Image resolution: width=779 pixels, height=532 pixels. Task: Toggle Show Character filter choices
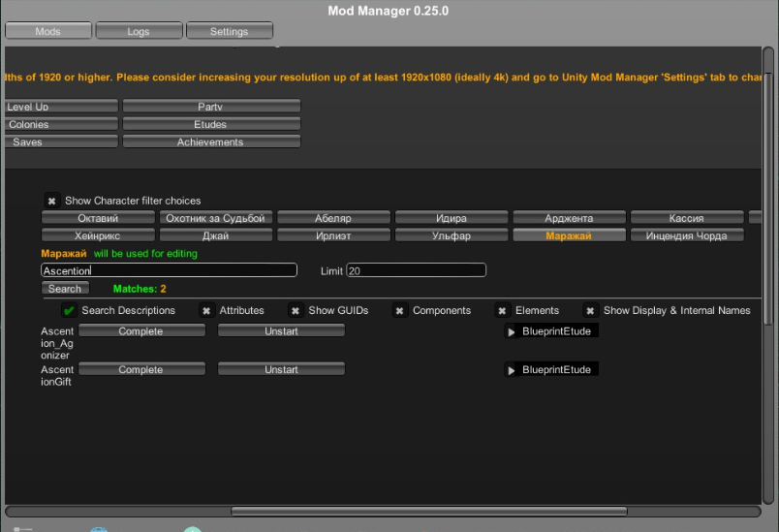click(51, 201)
